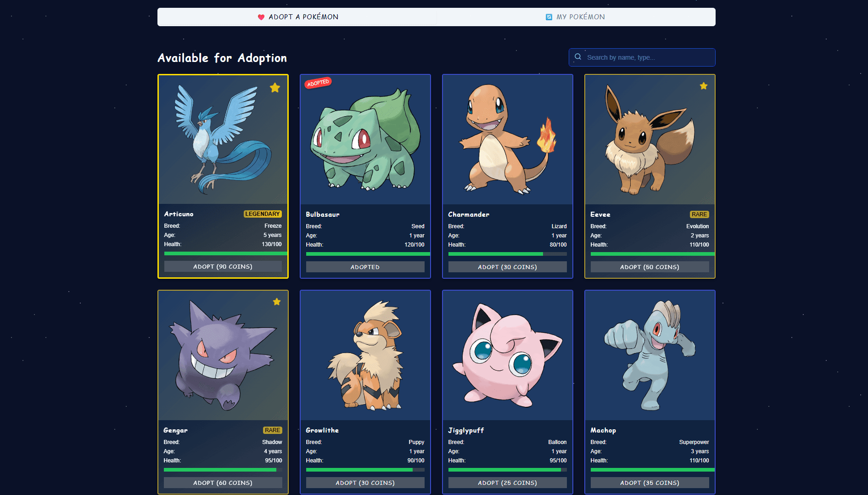
Task: Focus the Search by name, type field
Action: (642, 57)
